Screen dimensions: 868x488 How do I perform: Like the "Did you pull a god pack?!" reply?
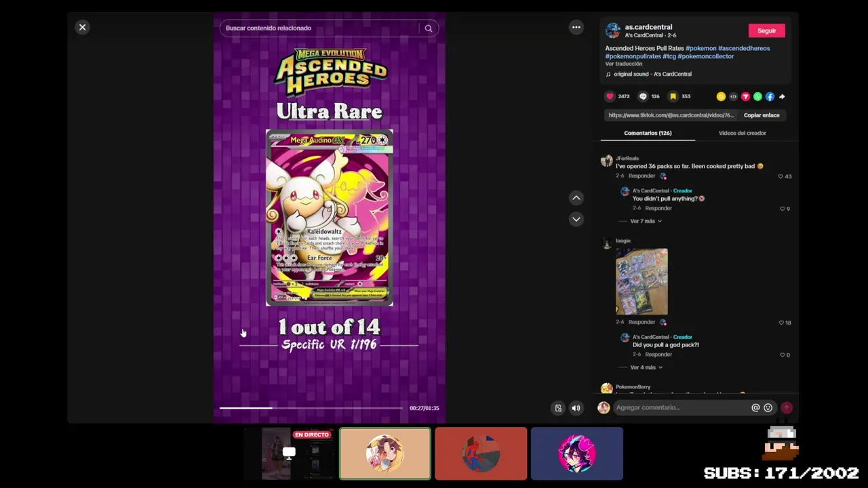pos(784,355)
